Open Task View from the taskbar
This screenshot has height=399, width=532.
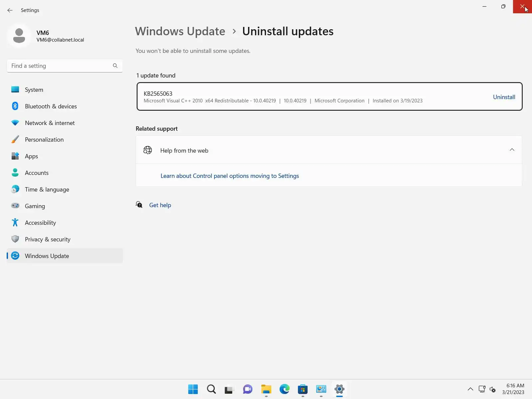(x=229, y=389)
